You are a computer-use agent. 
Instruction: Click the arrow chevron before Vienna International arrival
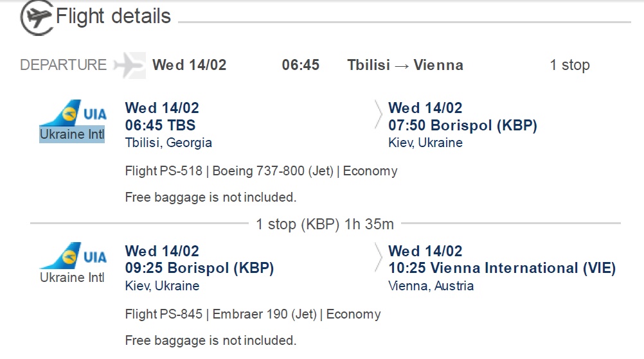(x=379, y=258)
